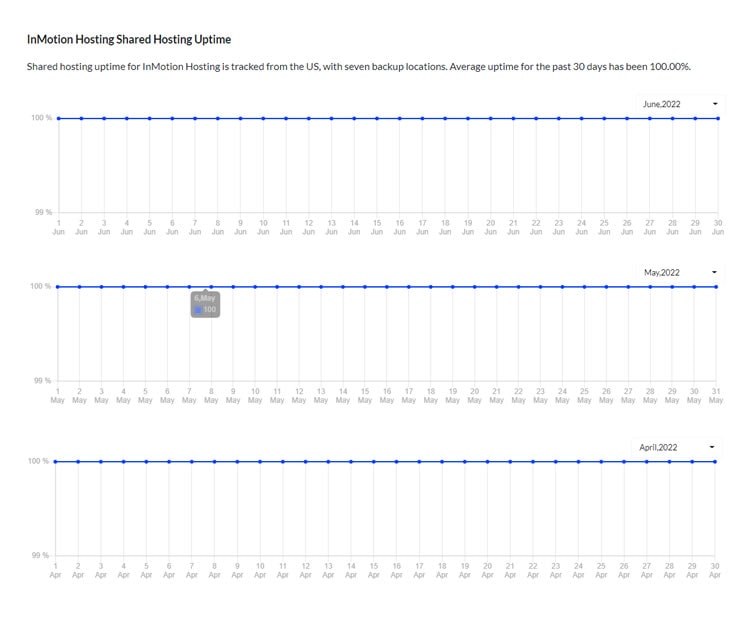Click the '16 Apr' x-axis label
This screenshot has height=620, width=750.
coord(397,570)
